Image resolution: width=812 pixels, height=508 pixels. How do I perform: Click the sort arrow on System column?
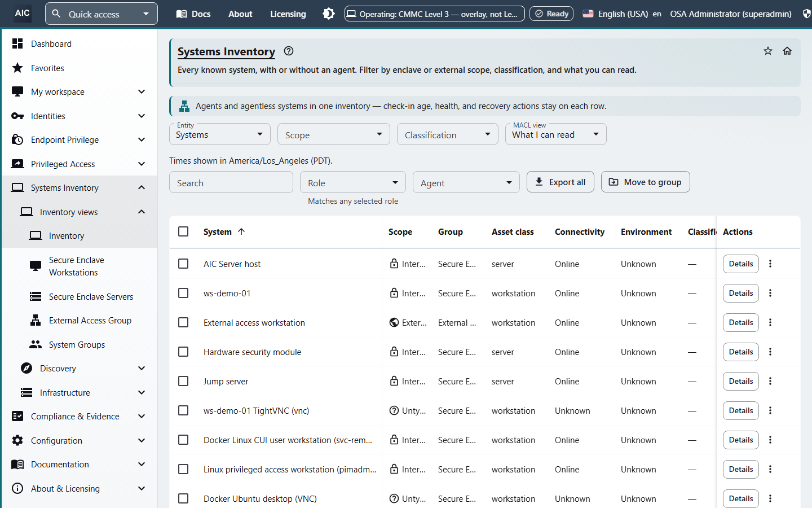(241, 231)
